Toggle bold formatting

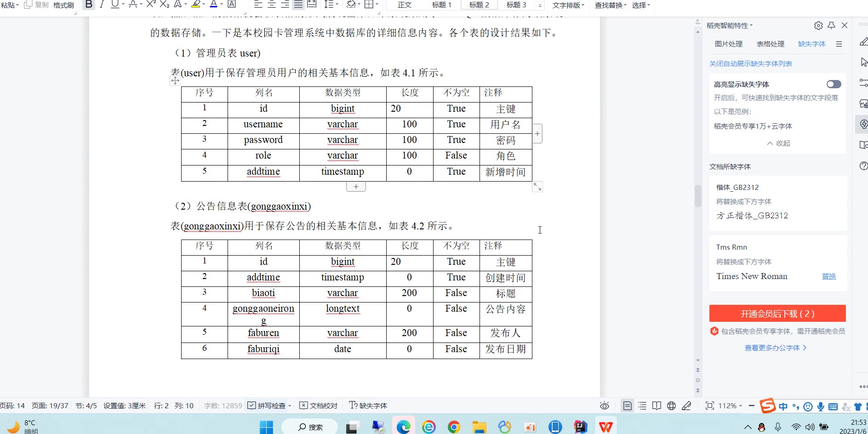89,5
